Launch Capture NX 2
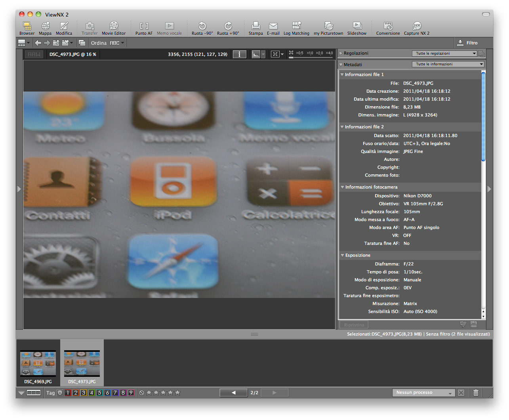Image resolution: width=509 pixels, height=420 pixels. coord(417,29)
